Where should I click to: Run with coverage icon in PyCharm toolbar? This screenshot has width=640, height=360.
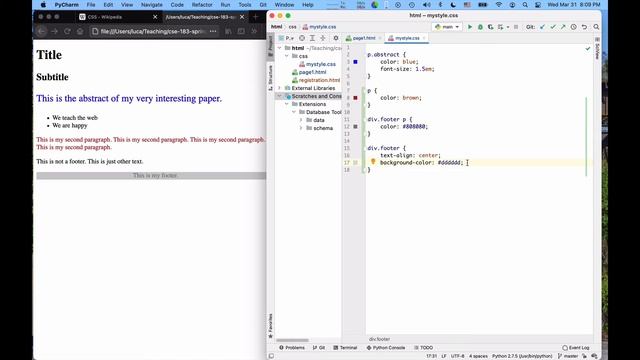[x=490, y=27]
